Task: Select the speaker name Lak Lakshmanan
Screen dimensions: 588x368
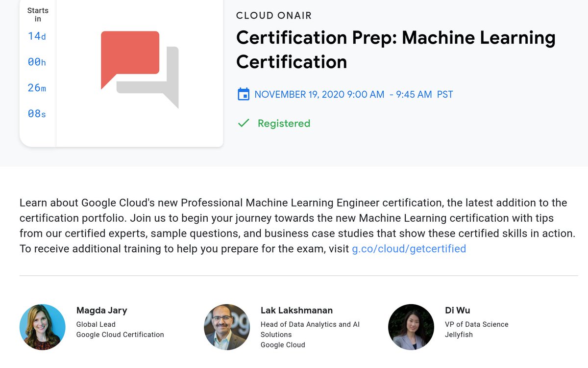Action: 296,310
